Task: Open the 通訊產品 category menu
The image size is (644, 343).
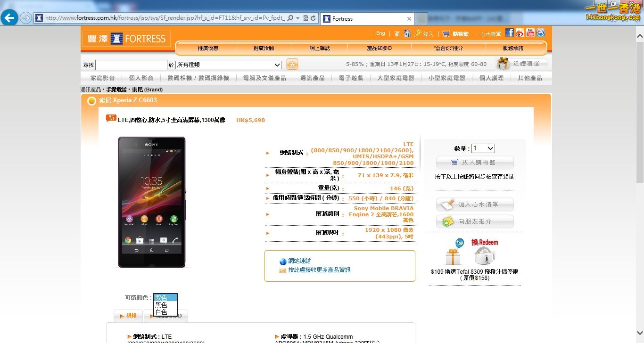Action: point(312,78)
